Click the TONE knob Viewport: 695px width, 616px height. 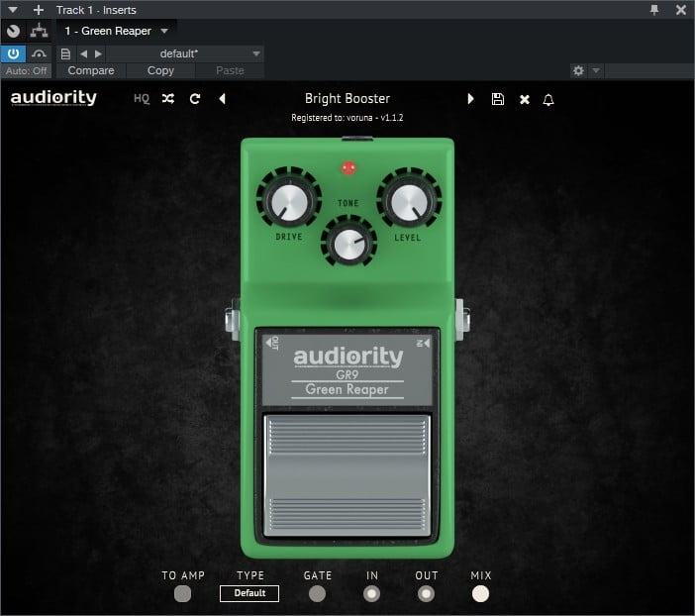pyautogui.click(x=348, y=245)
